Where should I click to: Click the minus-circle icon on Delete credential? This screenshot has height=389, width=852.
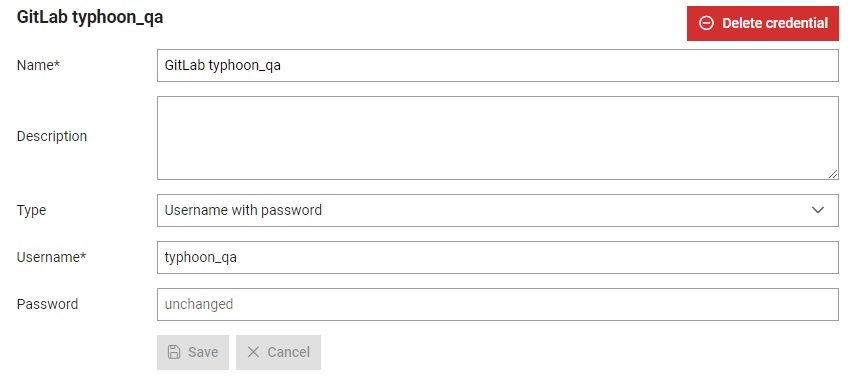coord(706,23)
